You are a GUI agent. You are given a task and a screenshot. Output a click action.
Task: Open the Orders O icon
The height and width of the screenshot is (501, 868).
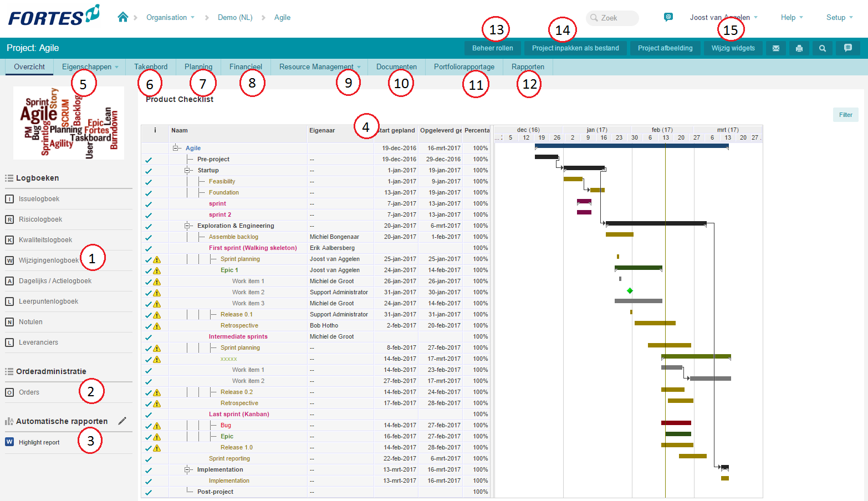click(9, 392)
